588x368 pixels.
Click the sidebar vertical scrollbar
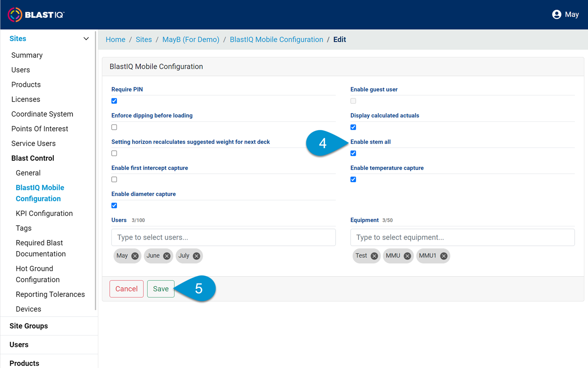click(x=95, y=171)
